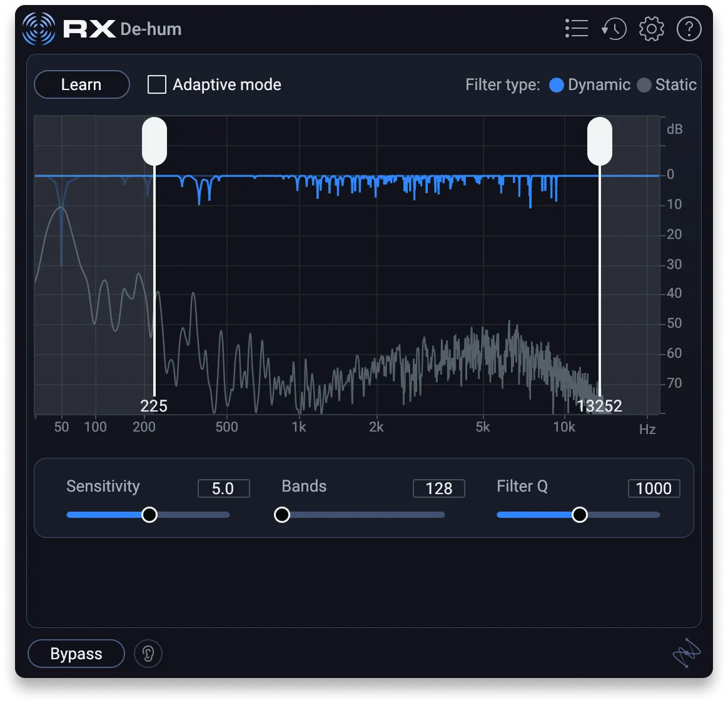The width and height of the screenshot is (728, 703).
Task: Click the high frequency boundary handle at 13252
Action: pos(599,141)
